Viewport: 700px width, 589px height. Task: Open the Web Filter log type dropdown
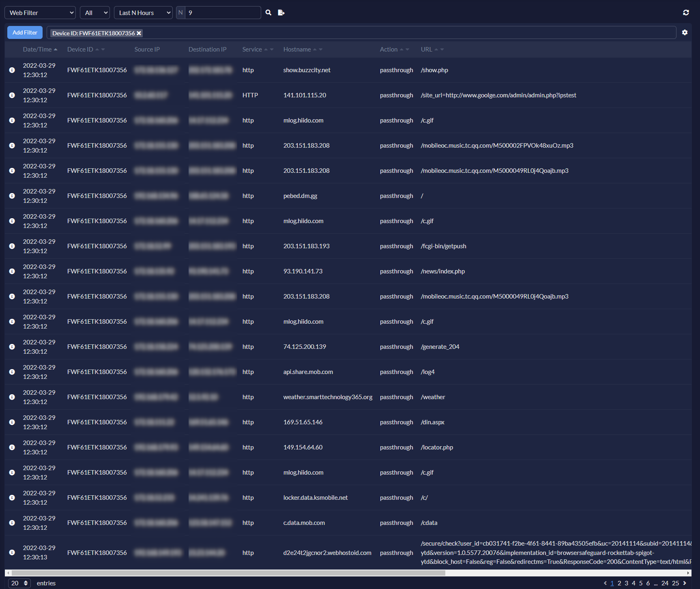coord(39,13)
